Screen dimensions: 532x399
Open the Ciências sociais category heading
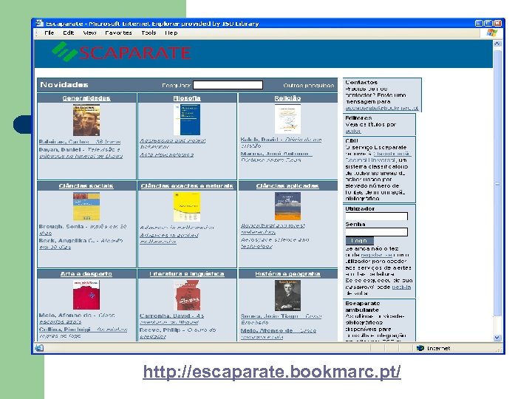86,186
